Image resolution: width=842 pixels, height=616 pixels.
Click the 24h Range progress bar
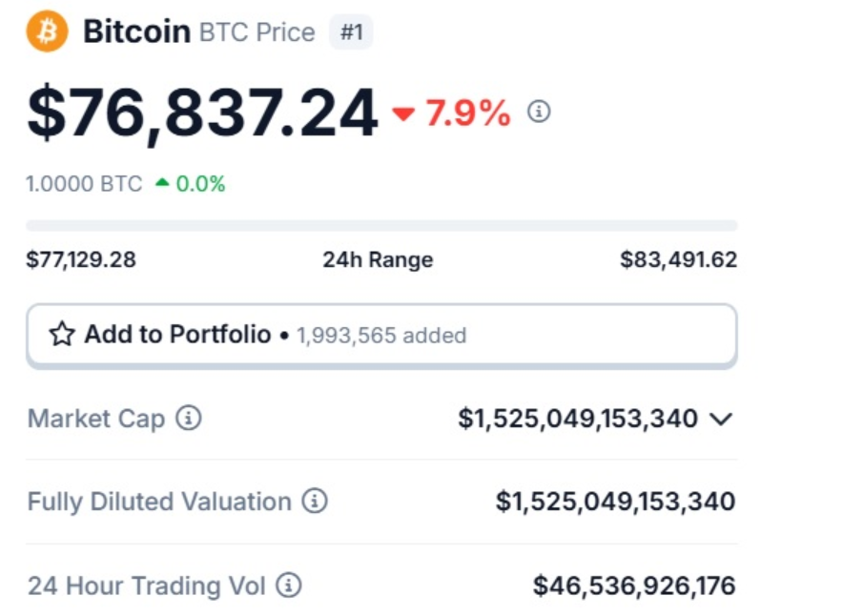pos(380,226)
